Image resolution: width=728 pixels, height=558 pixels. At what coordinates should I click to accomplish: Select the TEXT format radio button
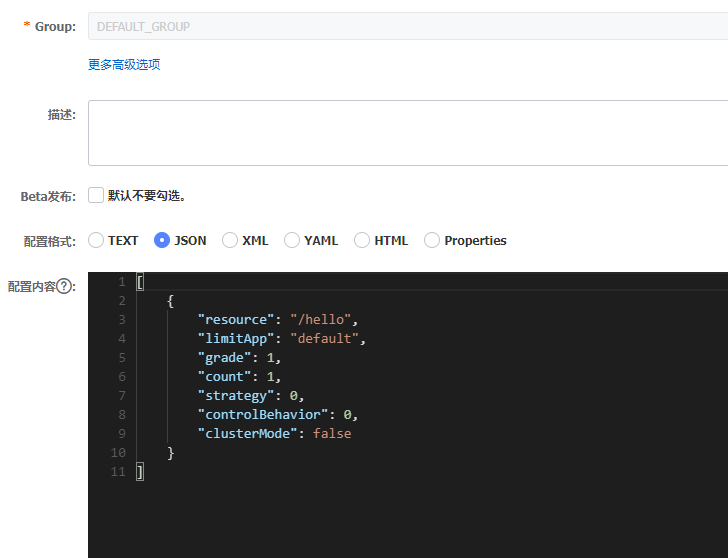(96, 240)
